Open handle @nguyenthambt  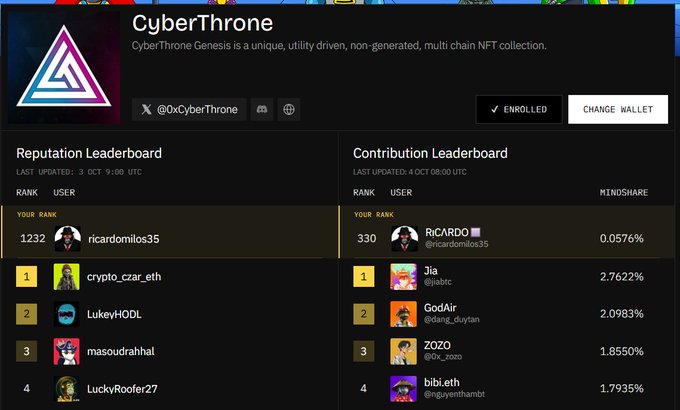454,394
